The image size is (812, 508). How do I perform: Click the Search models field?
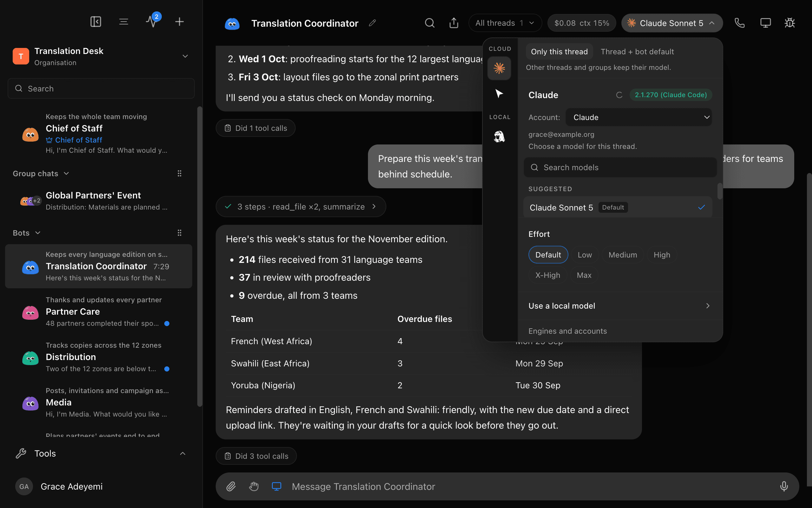tap(620, 167)
